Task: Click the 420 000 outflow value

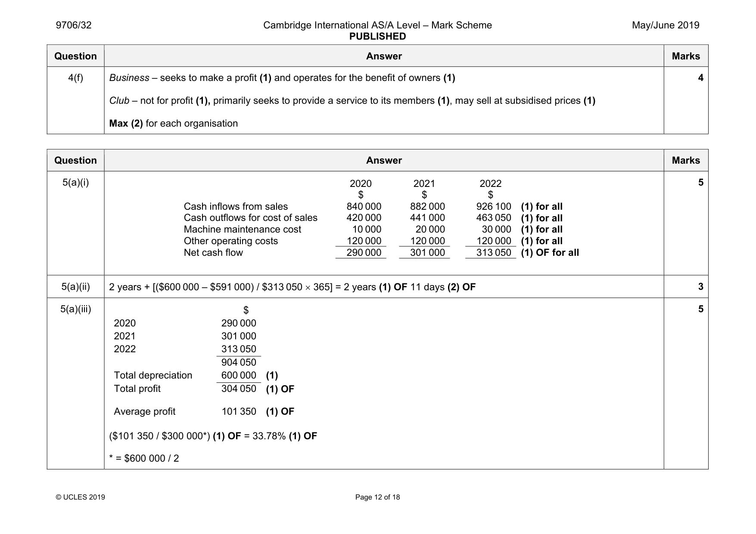Action: tap(364, 217)
